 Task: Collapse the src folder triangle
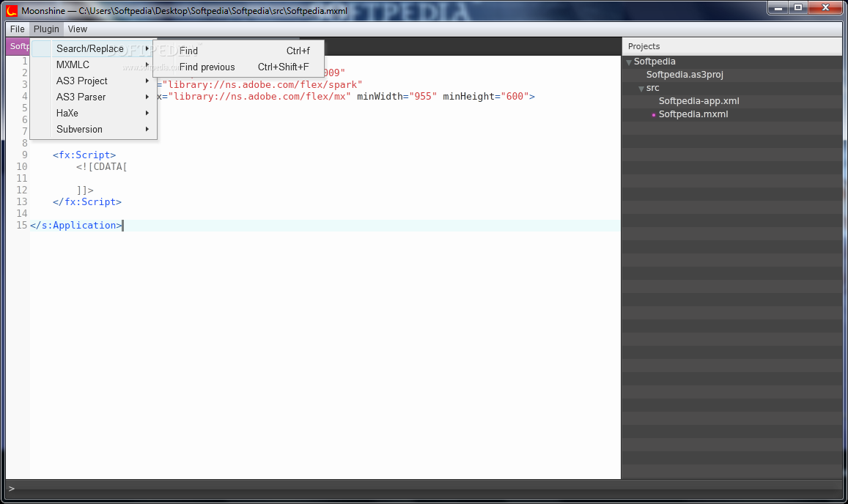tap(641, 89)
